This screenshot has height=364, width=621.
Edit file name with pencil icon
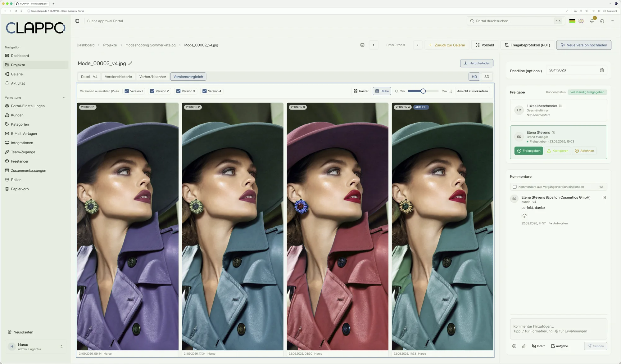point(130,63)
